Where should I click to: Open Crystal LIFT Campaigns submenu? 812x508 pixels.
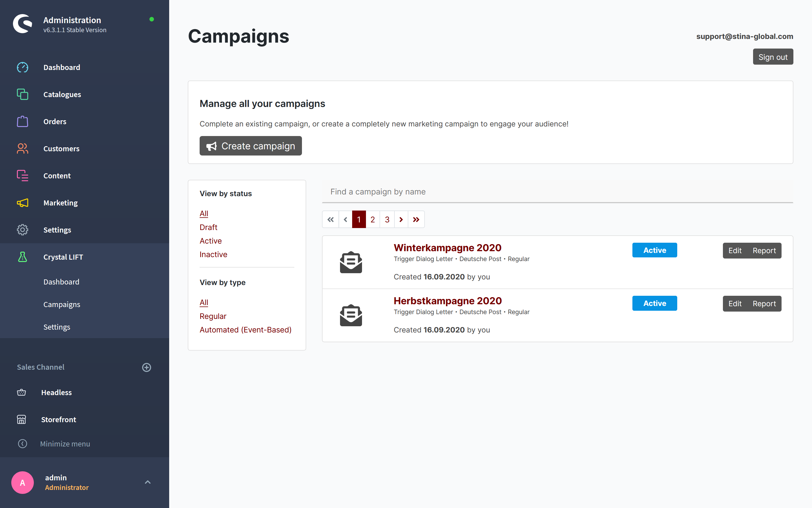tap(62, 305)
